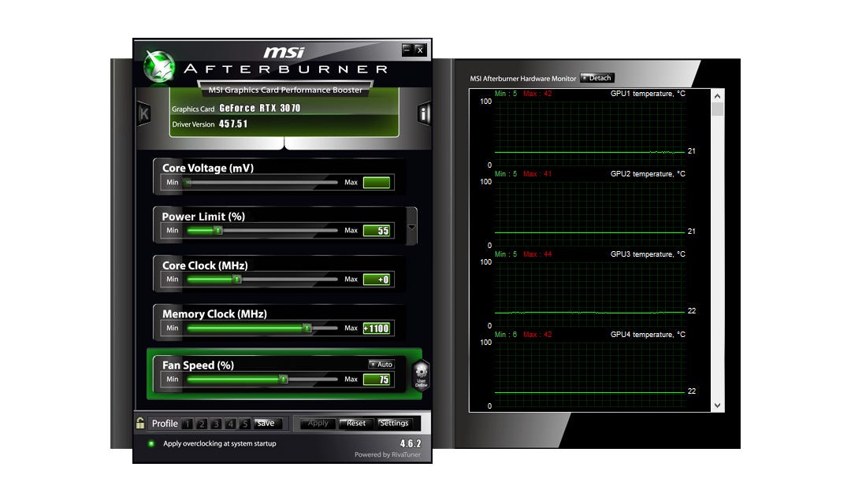Click the Core Voltage value field

377,182
